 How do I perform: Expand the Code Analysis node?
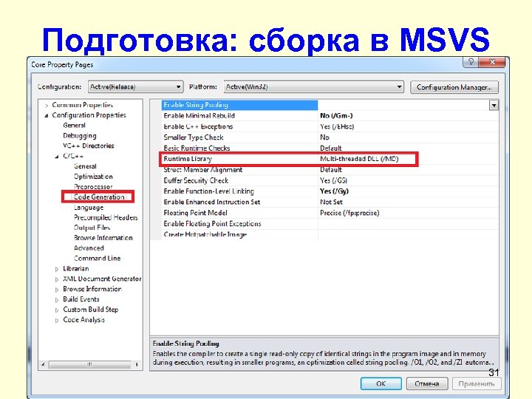57,320
